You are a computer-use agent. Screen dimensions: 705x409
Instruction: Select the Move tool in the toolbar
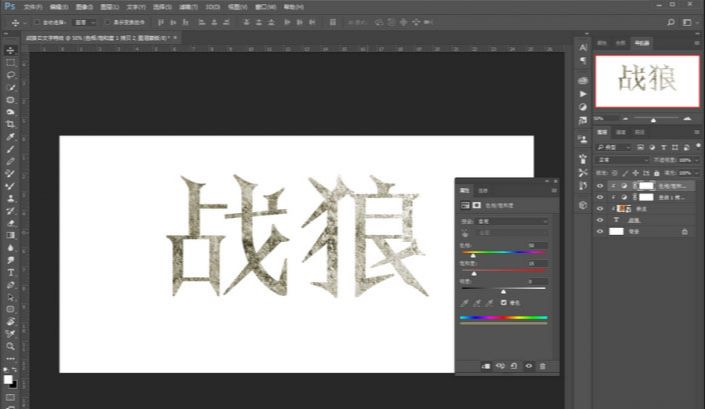click(x=10, y=50)
